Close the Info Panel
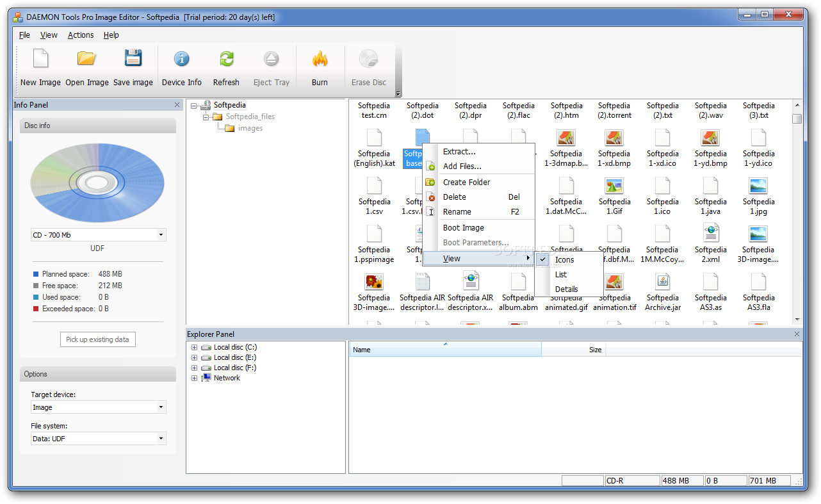The width and height of the screenshot is (821, 504). (177, 105)
